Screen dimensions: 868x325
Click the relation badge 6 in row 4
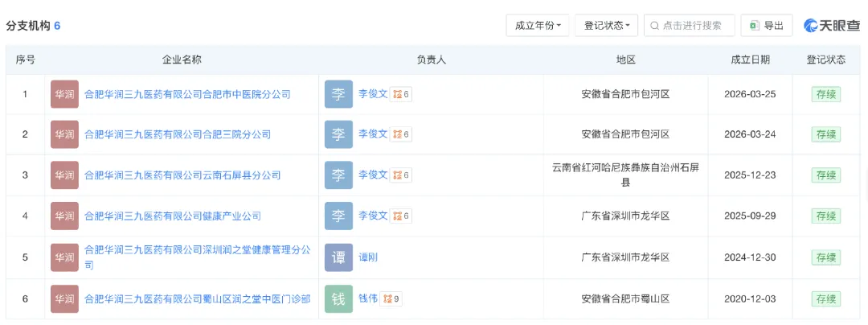(x=401, y=216)
